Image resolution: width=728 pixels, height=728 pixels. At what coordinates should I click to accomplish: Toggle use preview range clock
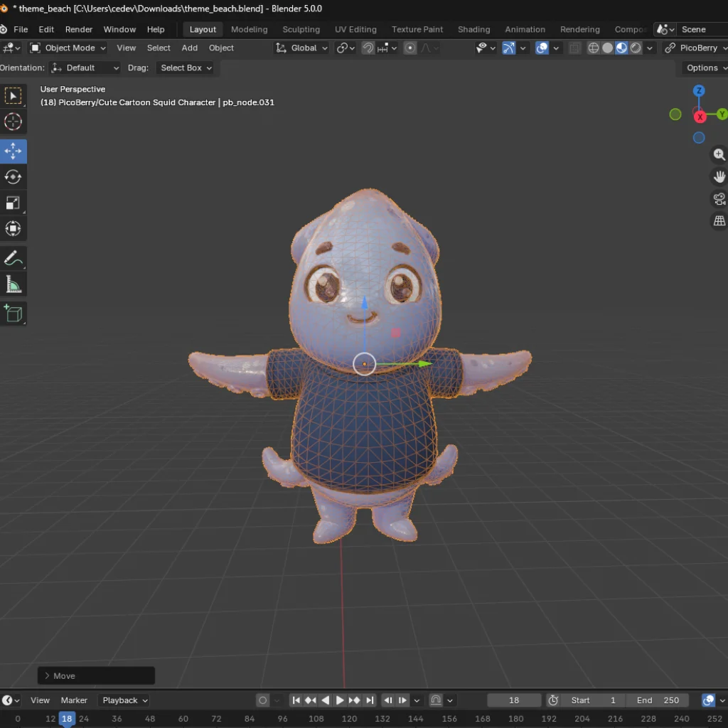(552, 700)
